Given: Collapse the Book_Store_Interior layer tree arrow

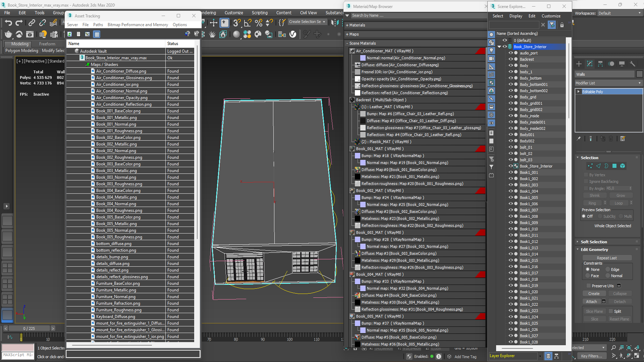Looking at the screenshot, I should click(x=499, y=47).
